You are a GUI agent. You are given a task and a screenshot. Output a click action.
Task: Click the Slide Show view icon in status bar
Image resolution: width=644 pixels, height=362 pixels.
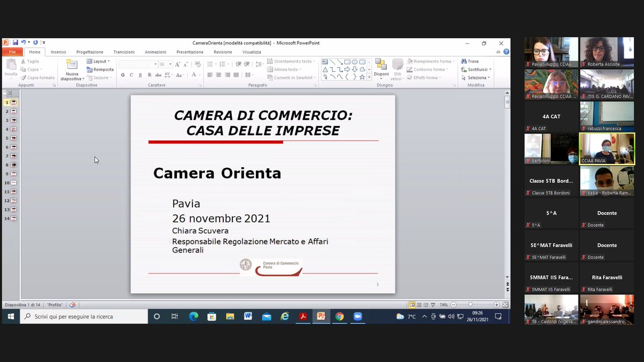(433, 305)
